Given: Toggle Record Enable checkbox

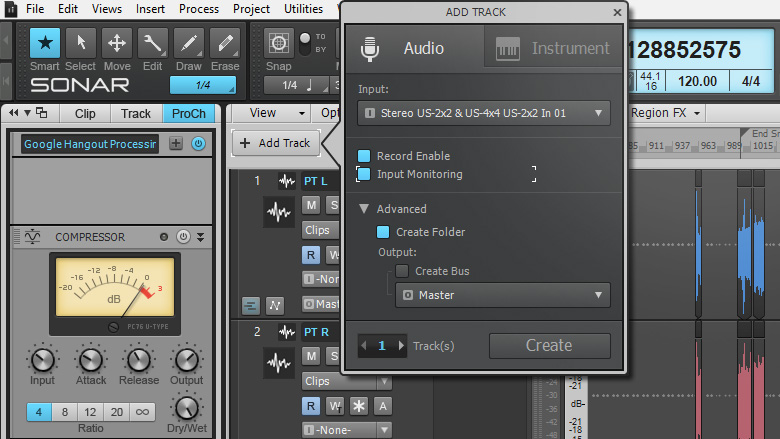Looking at the screenshot, I should click(x=364, y=156).
